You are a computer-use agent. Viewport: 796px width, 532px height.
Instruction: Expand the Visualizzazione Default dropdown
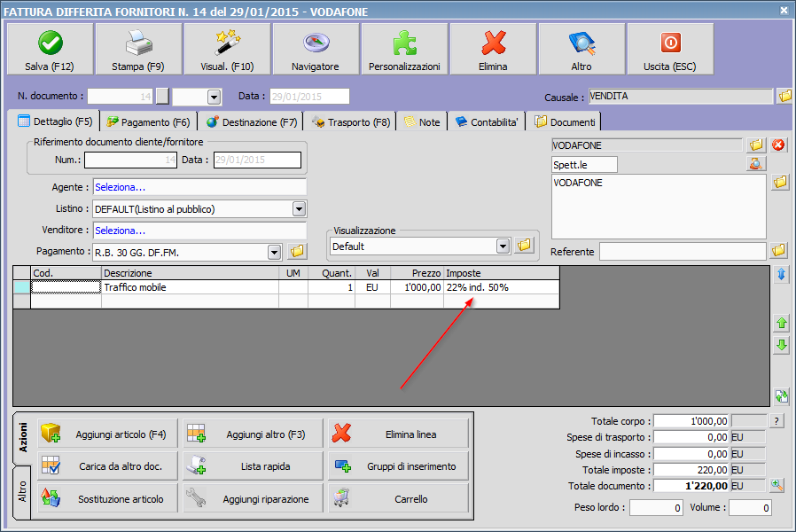click(x=503, y=246)
